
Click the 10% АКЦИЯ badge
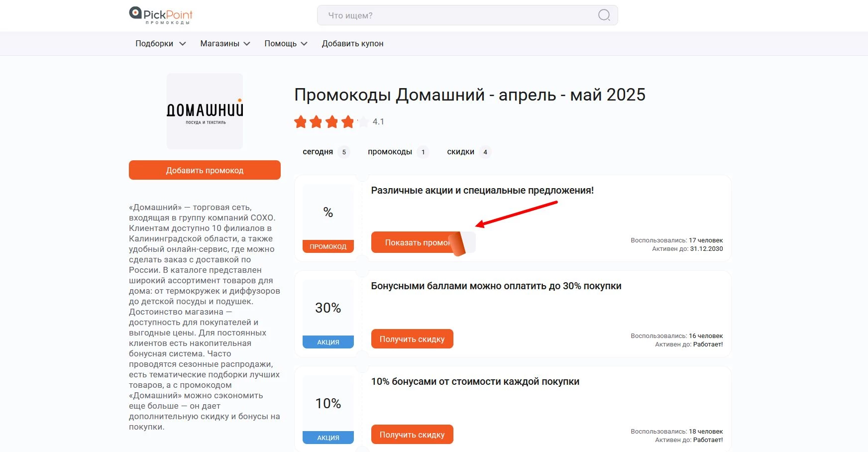[328, 410]
